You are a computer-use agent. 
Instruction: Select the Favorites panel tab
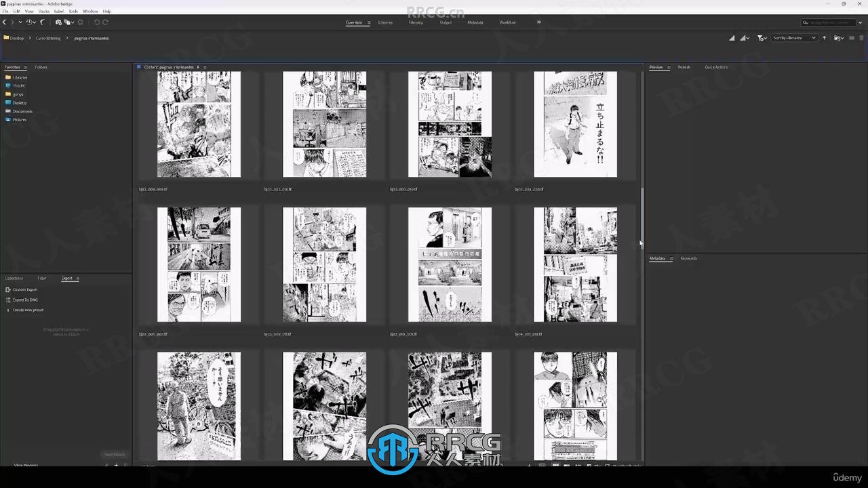coord(12,67)
